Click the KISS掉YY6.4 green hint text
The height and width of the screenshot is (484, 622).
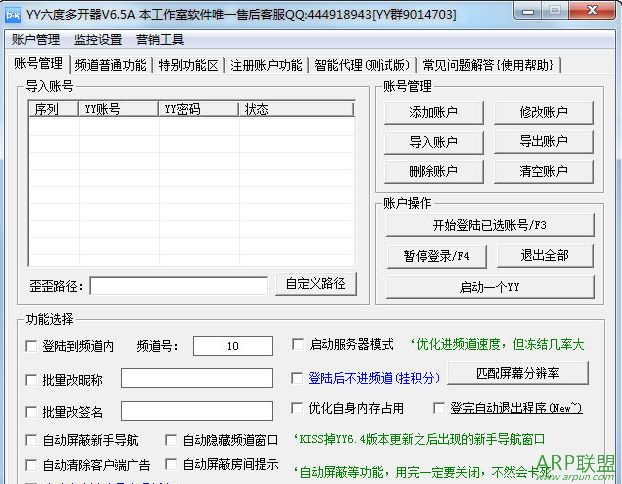[419, 439]
